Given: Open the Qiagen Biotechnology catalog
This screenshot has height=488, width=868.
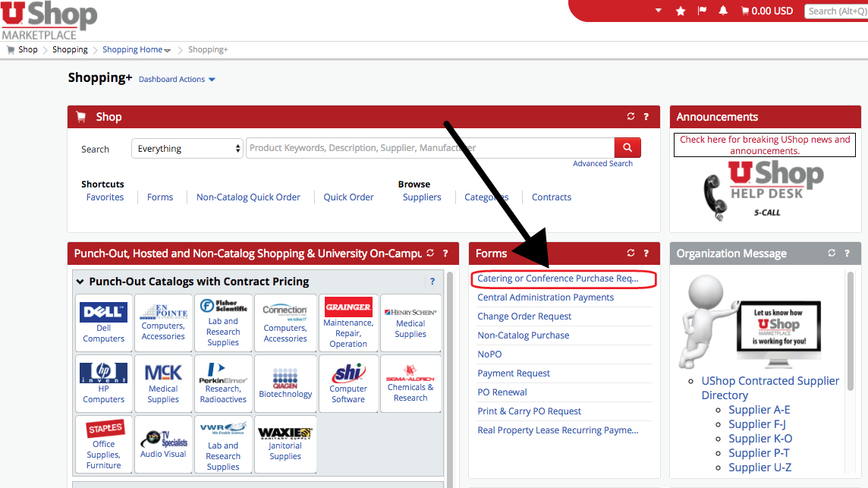Looking at the screenshot, I should 285,383.
